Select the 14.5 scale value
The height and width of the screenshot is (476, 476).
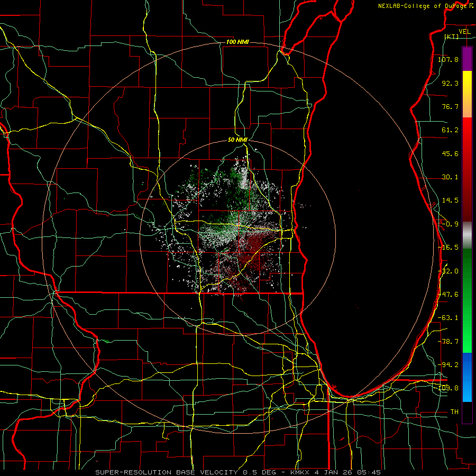click(x=450, y=200)
